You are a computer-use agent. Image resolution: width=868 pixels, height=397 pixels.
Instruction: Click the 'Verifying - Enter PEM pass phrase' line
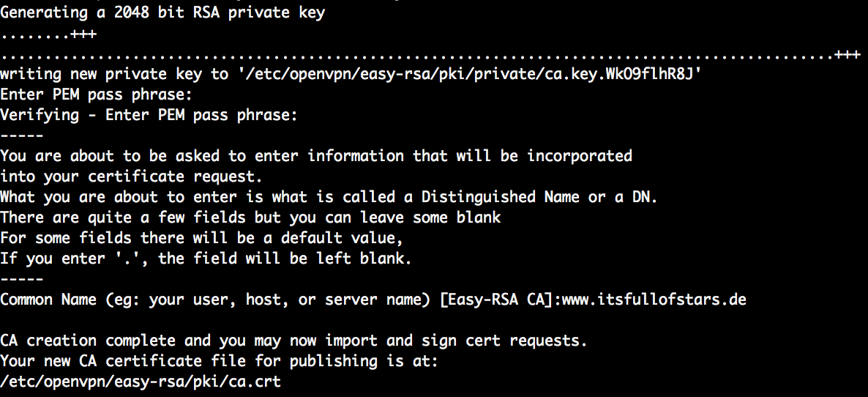[x=149, y=115]
